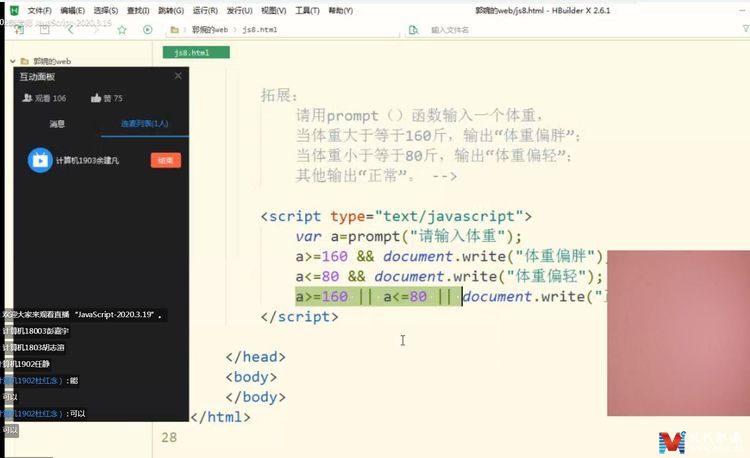
Task: Click the closing </script> tag
Action: coord(299,316)
